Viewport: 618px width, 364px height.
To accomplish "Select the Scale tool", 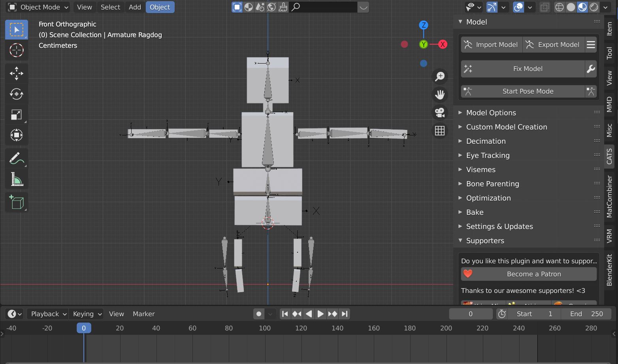I will click(x=17, y=114).
